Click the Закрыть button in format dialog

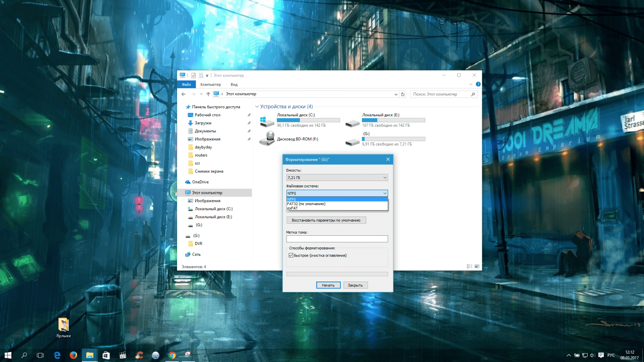[355, 285]
